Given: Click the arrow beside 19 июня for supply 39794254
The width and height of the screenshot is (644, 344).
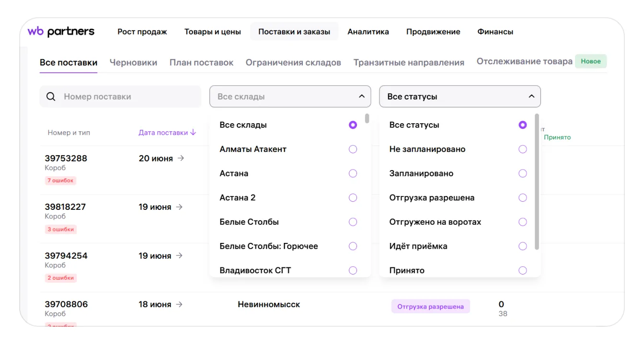Looking at the screenshot, I should tap(179, 256).
